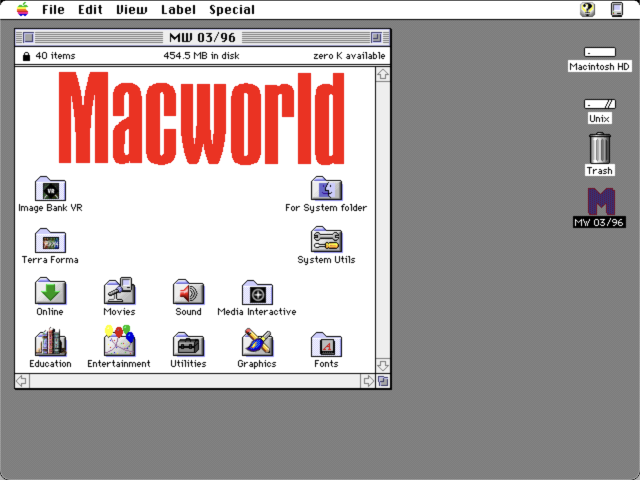
Task: Select the System Utils wrench folder
Action: click(x=326, y=240)
